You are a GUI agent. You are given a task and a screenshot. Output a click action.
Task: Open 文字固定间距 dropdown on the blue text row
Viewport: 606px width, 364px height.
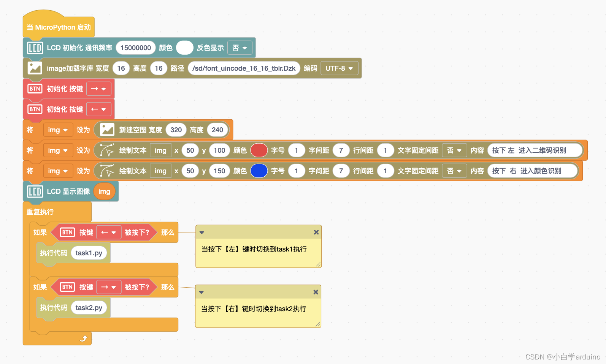(x=454, y=171)
